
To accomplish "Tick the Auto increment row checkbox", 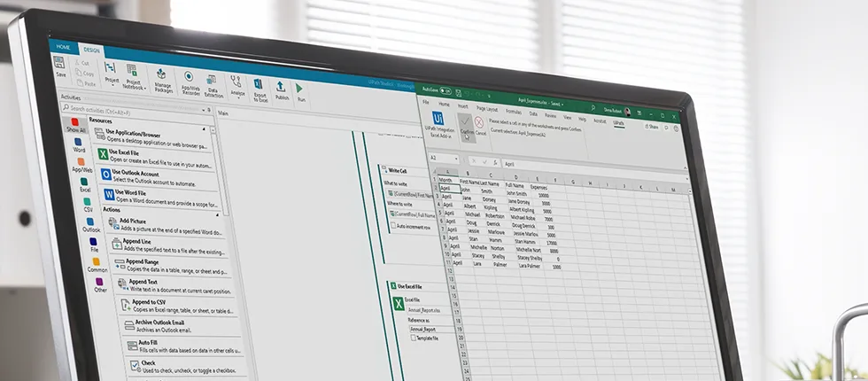I will [393, 225].
